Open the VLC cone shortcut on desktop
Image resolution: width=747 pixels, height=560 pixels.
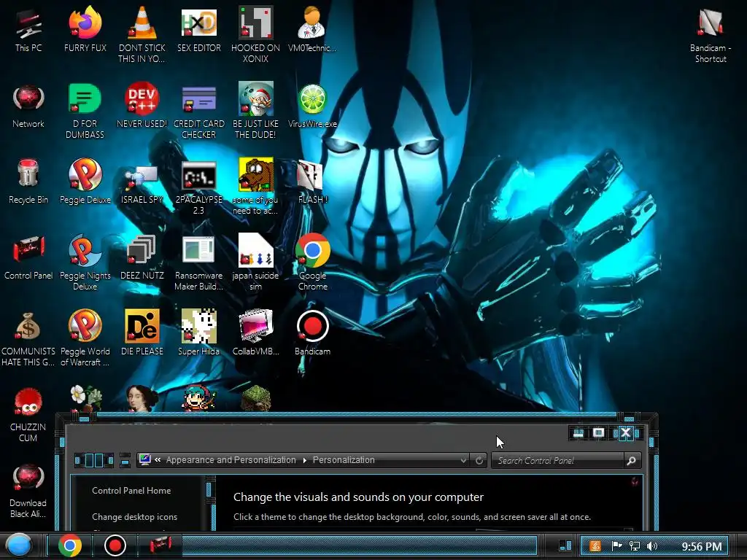[x=142, y=35]
